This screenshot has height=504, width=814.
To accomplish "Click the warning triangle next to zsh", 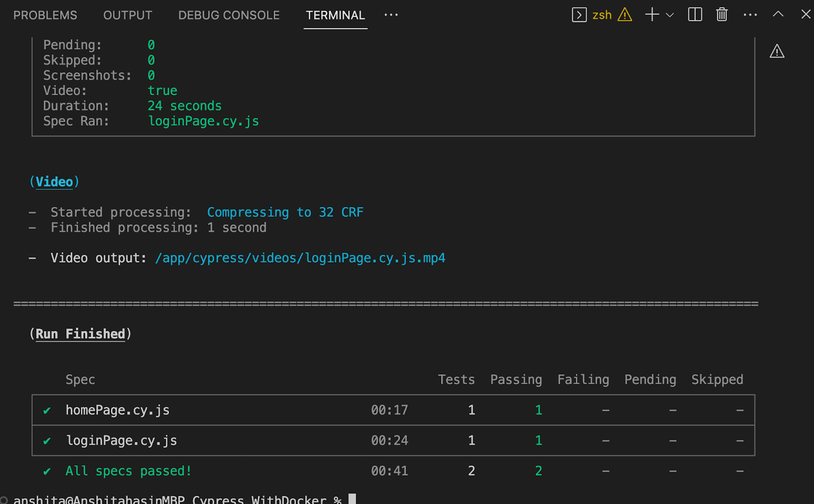I will point(626,15).
